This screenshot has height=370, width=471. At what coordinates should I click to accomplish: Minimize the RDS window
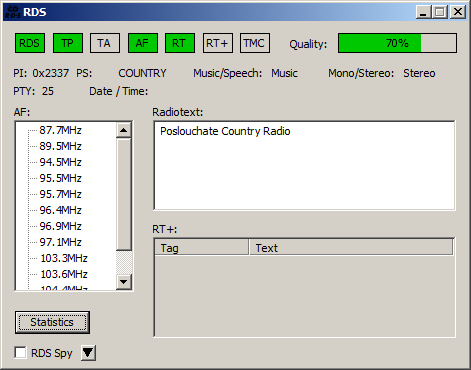coord(424,12)
